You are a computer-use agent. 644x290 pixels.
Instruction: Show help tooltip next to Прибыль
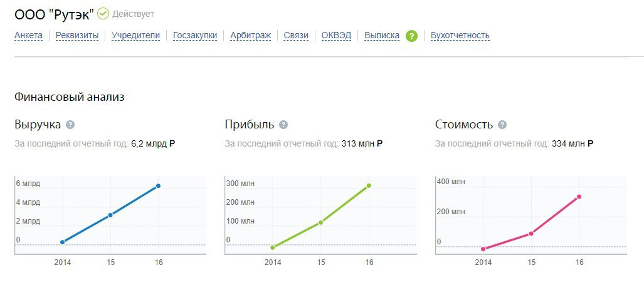point(283,125)
